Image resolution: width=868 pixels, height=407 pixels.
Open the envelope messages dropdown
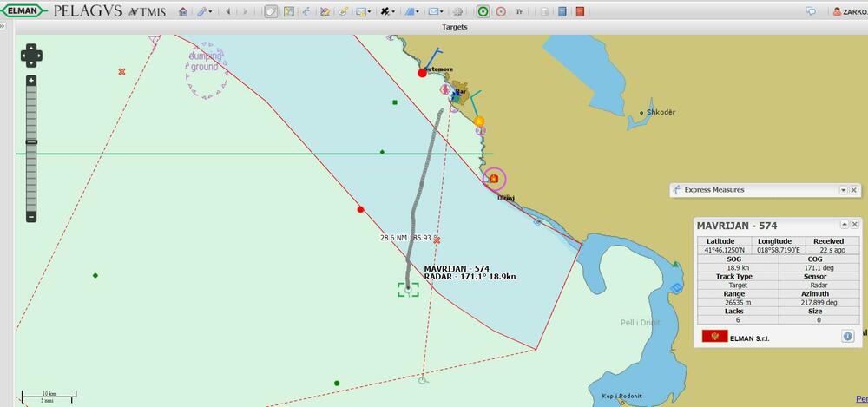pos(434,12)
